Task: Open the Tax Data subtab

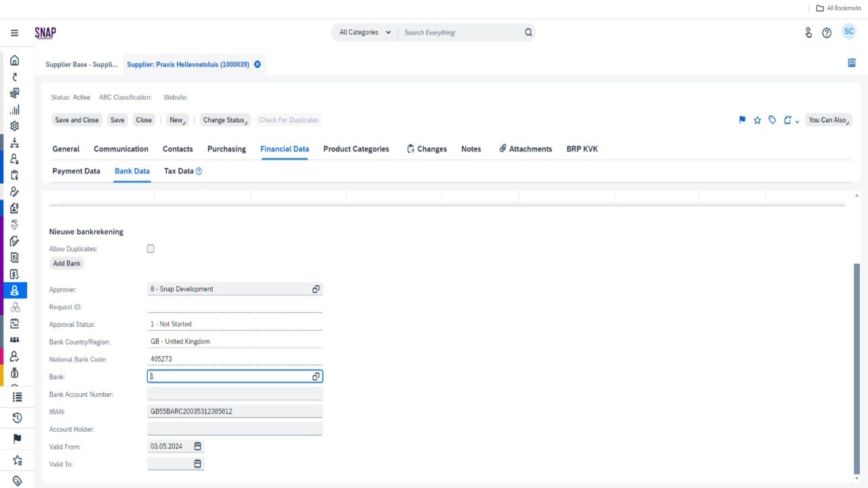Action: click(179, 171)
